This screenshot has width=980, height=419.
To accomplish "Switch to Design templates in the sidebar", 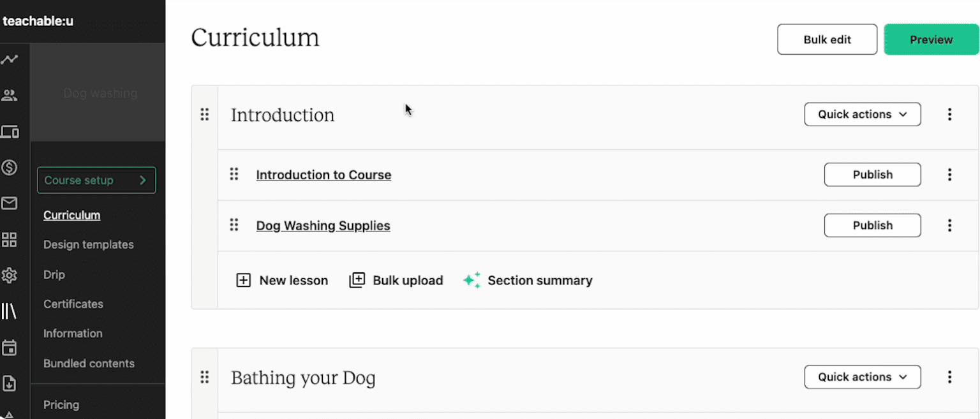I will [88, 244].
